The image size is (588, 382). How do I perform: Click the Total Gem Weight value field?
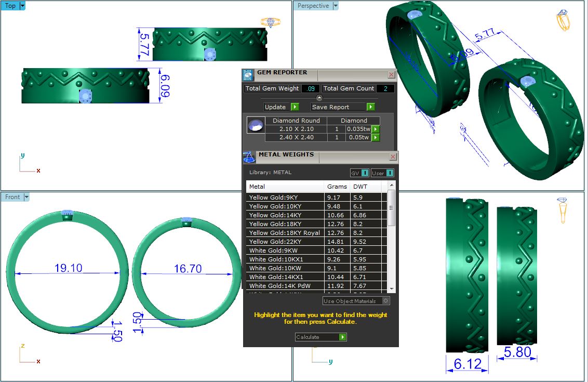(311, 88)
